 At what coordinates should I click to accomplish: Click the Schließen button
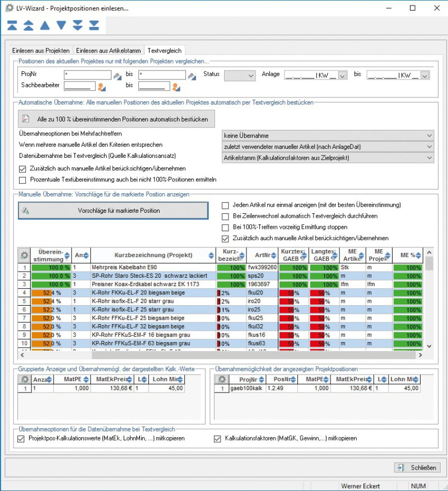[417, 467]
